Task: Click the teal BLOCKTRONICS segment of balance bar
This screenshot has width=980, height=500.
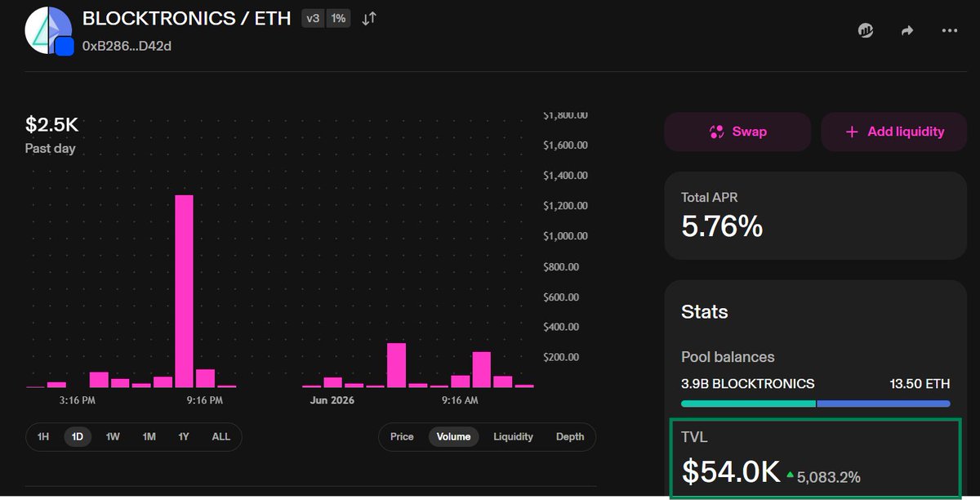Action: (x=748, y=404)
